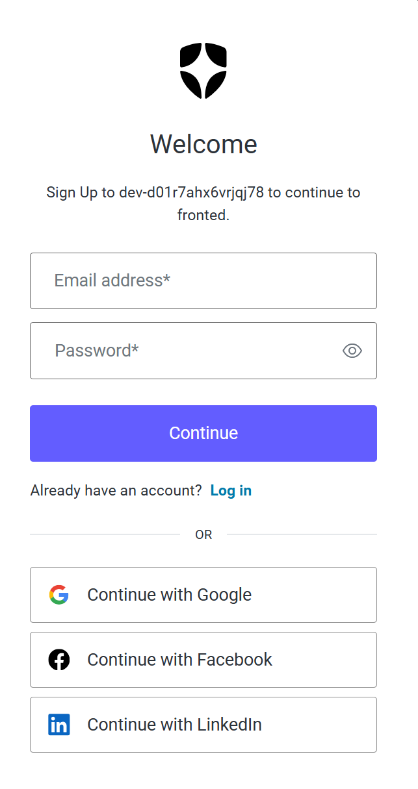The height and width of the screenshot is (789, 418).
Task: Click the purple Continue button
Action: (203, 433)
